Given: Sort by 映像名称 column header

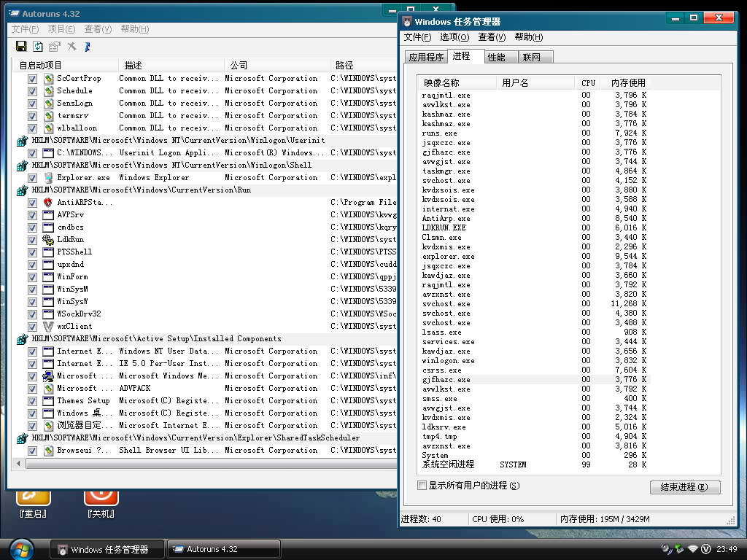Looking at the screenshot, I should 457,83.
